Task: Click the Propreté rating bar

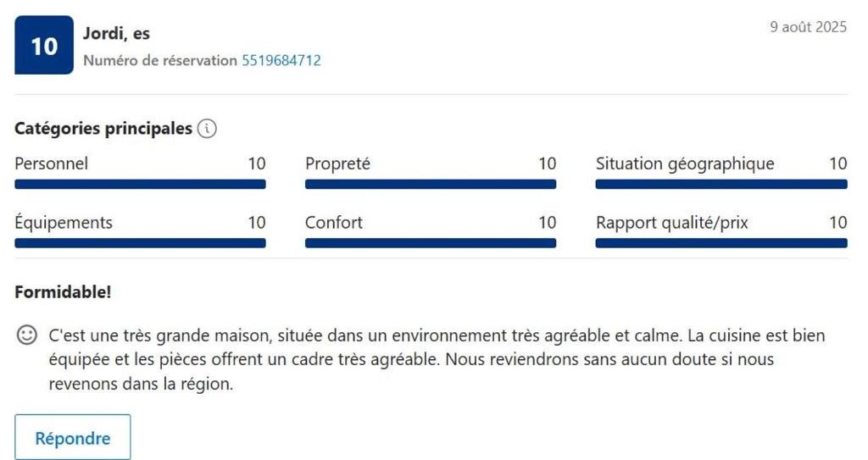Action: (x=431, y=185)
